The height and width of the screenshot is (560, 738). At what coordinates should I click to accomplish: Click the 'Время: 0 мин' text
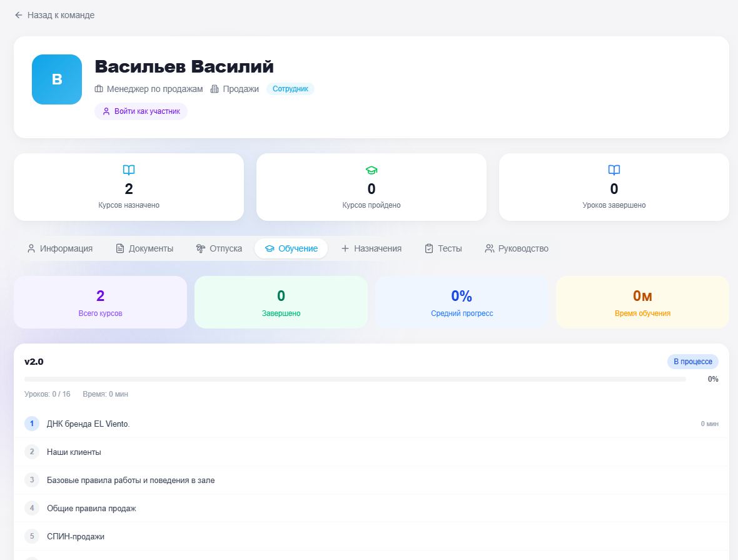click(106, 394)
